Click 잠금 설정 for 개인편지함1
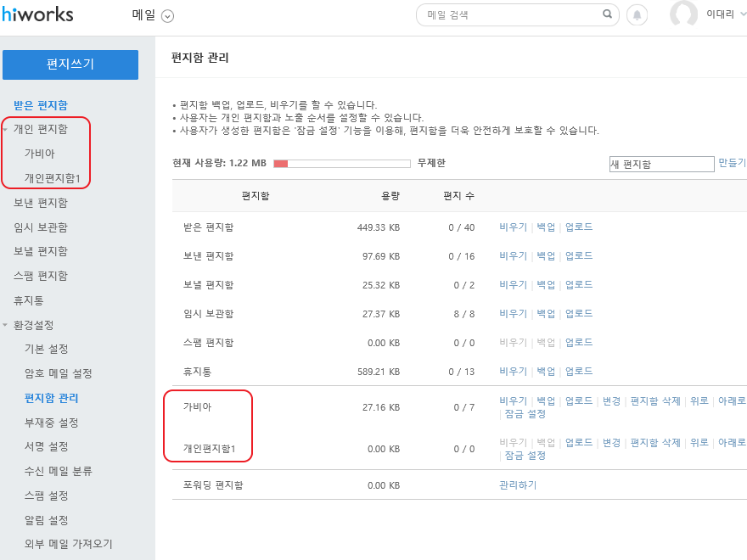747x560 pixels. (x=525, y=456)
